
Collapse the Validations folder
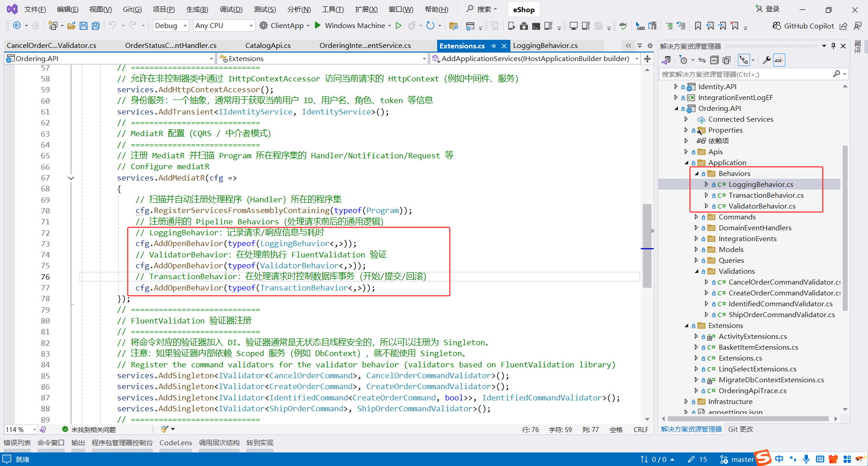pyautogui.click(x=697, y=271)
